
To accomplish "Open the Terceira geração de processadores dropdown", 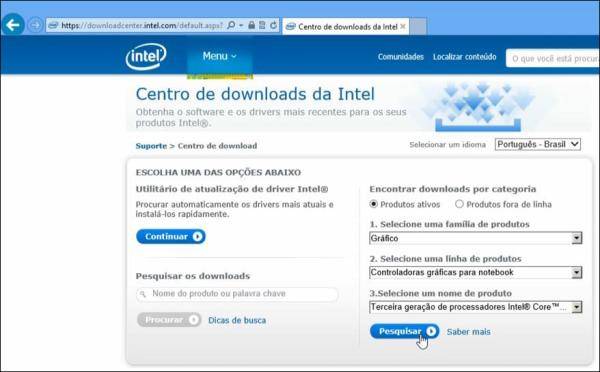I will point(476,307).
